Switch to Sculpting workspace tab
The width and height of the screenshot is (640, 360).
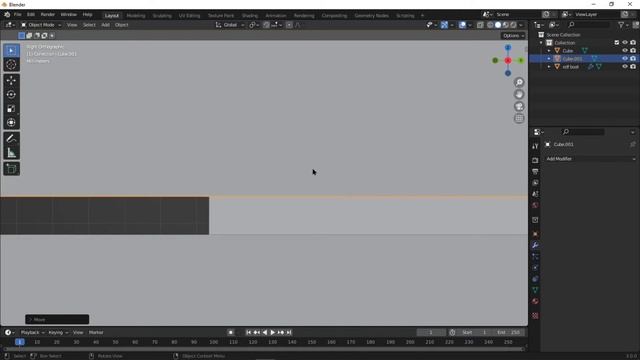click(x=162, y=16)
